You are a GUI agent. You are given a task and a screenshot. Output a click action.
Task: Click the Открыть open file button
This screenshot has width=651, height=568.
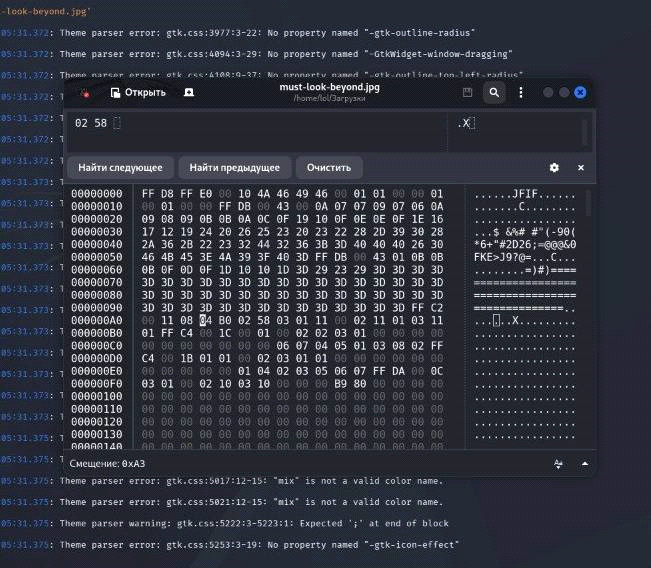(x=138, y=93)
